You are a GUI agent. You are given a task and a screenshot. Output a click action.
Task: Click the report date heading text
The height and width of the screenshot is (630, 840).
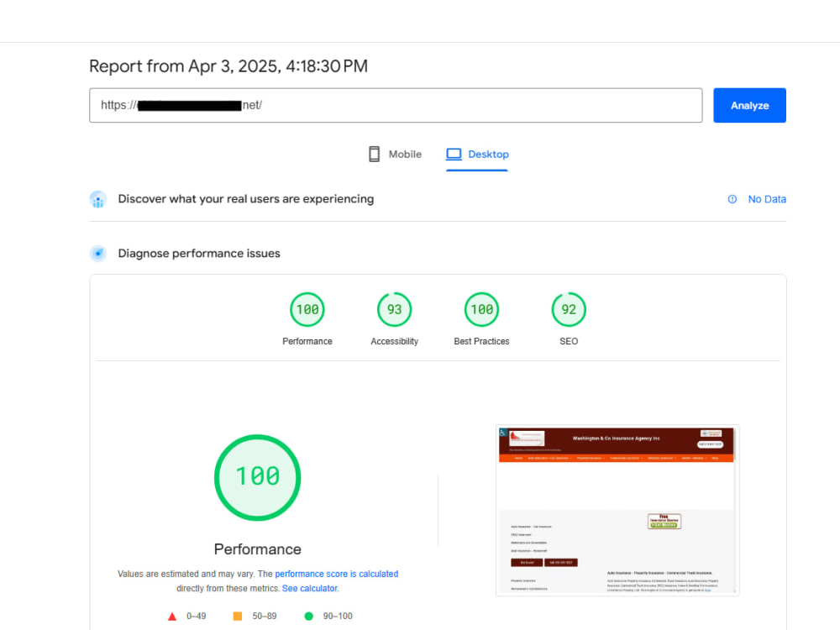click(228, 66)
